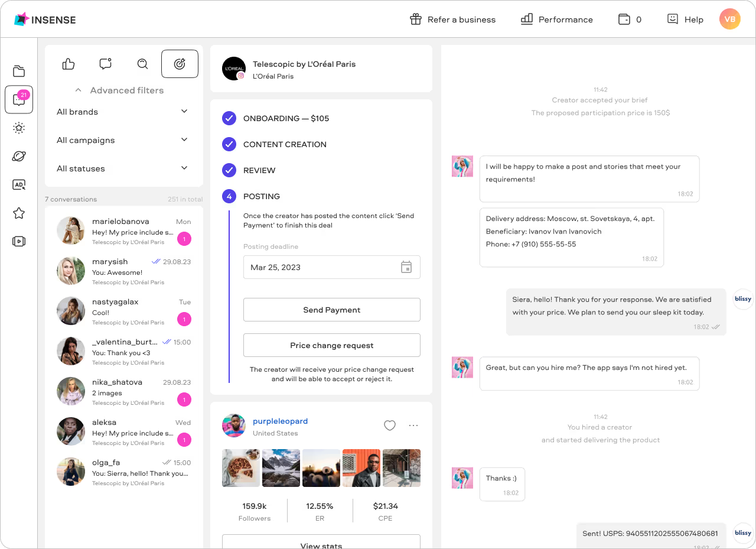Open conversation with _valentina_burt

pos(124,351)
